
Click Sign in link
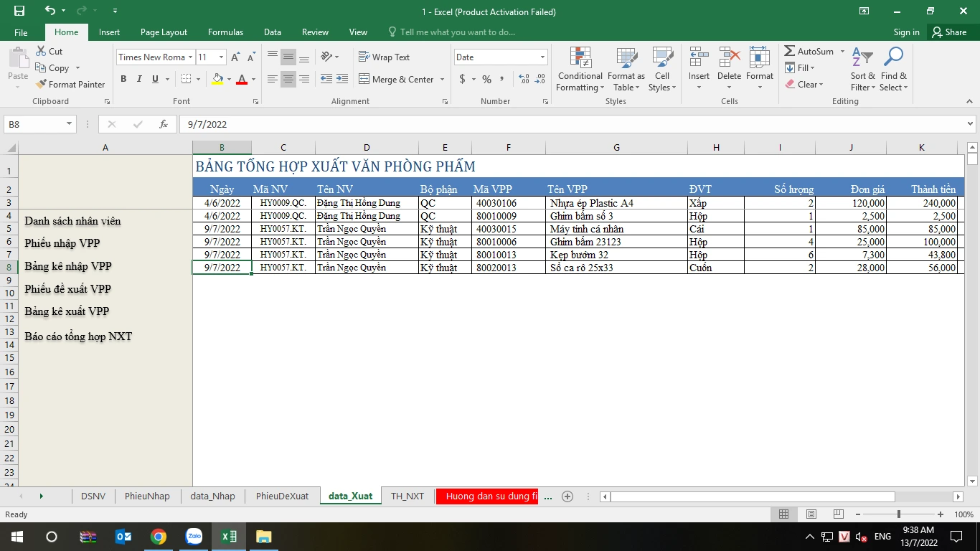pyautogui.click(x=906, y=32)
